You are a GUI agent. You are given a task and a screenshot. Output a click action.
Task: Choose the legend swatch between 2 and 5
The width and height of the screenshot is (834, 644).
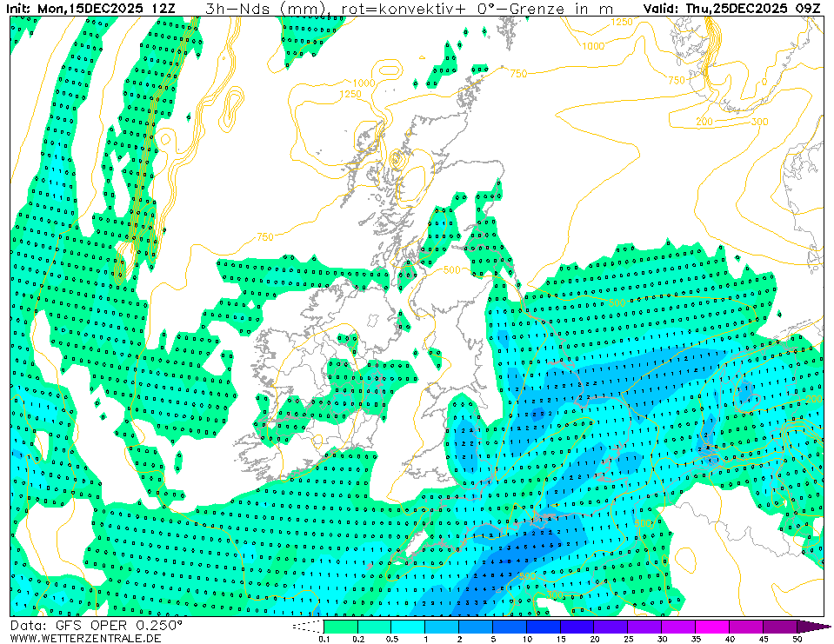pos(476,626)
